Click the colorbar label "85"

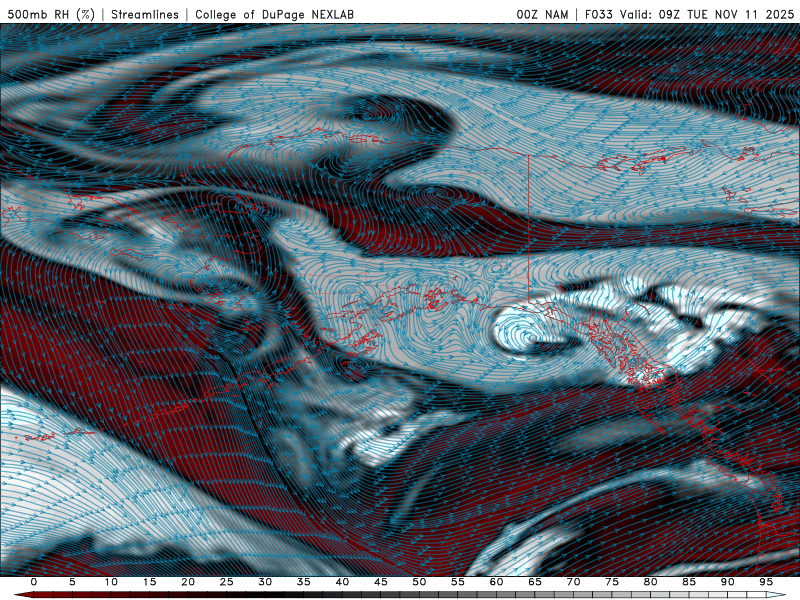689,582
